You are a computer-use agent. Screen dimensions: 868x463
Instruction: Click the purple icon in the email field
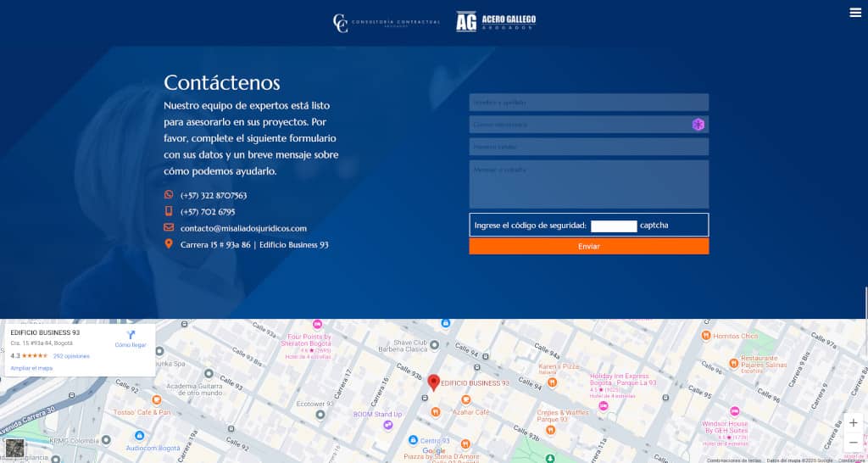click(x=698, y=125)
